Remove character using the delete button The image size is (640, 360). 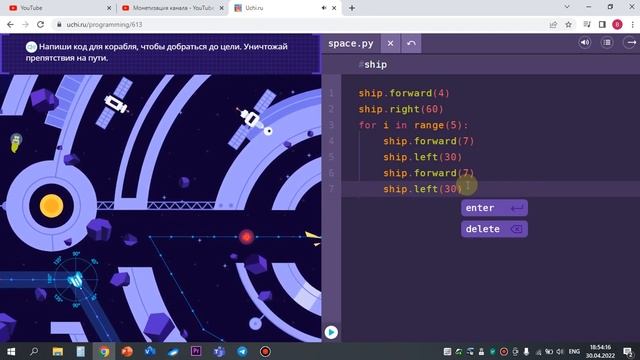[494, 229]
